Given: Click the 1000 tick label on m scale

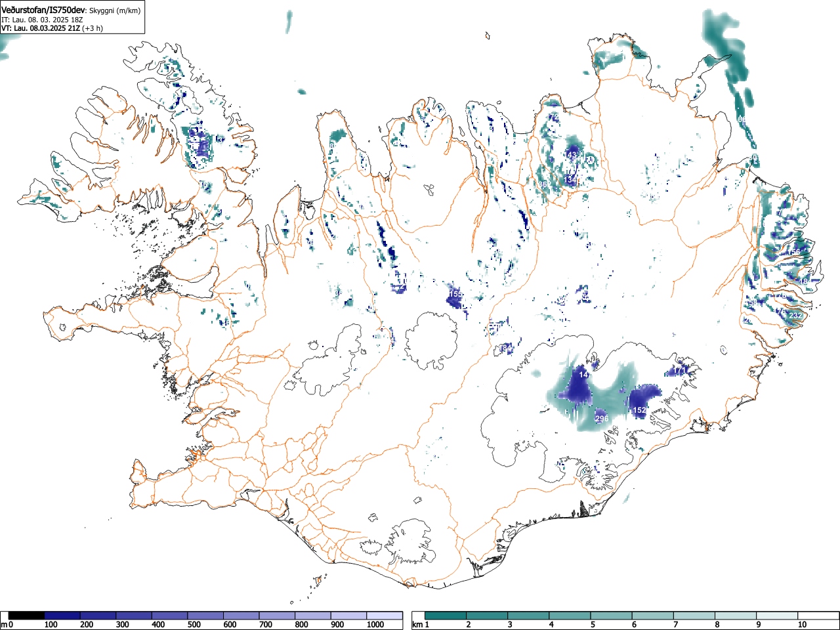Looking at the screenshot, I should point(375,625).
